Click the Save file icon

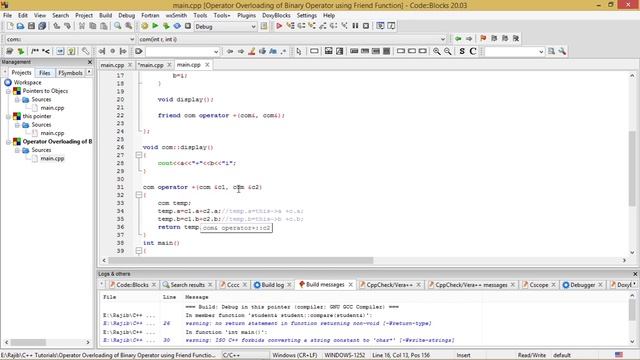click(x=31, y=26)
